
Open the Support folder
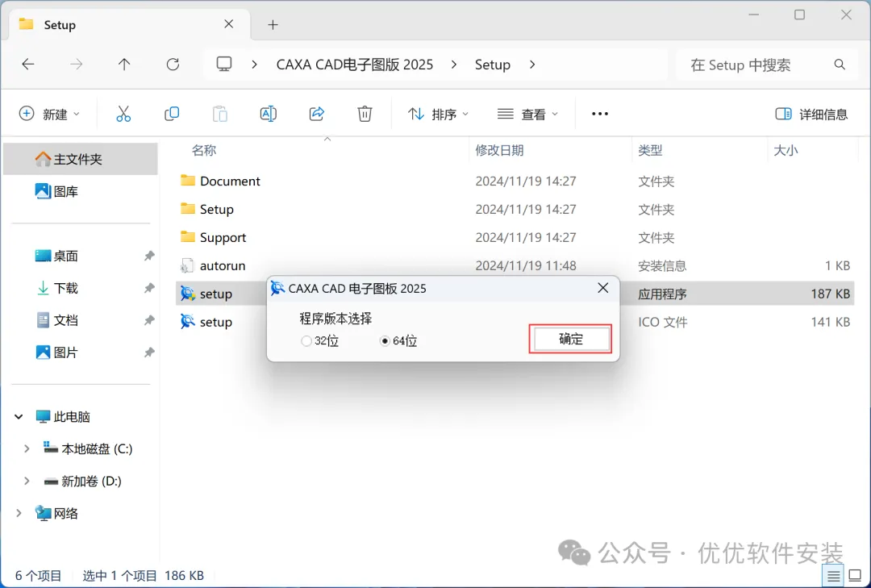223,237
